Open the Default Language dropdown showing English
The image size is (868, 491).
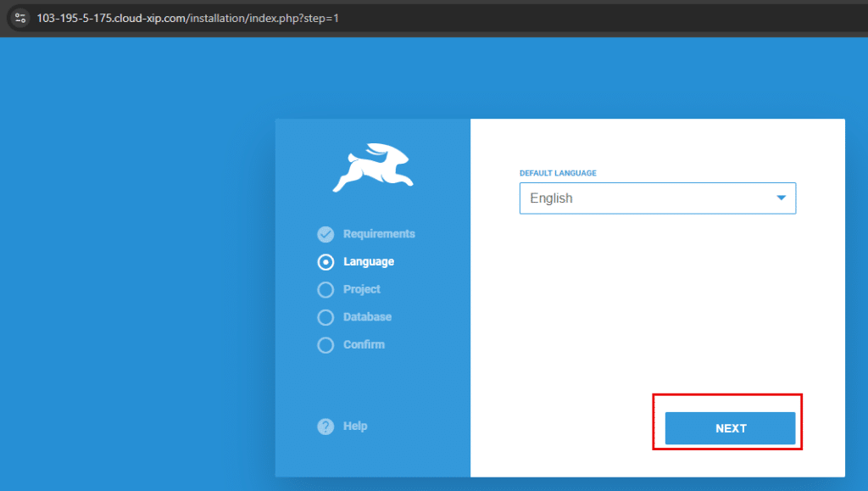tap(658, 198)
